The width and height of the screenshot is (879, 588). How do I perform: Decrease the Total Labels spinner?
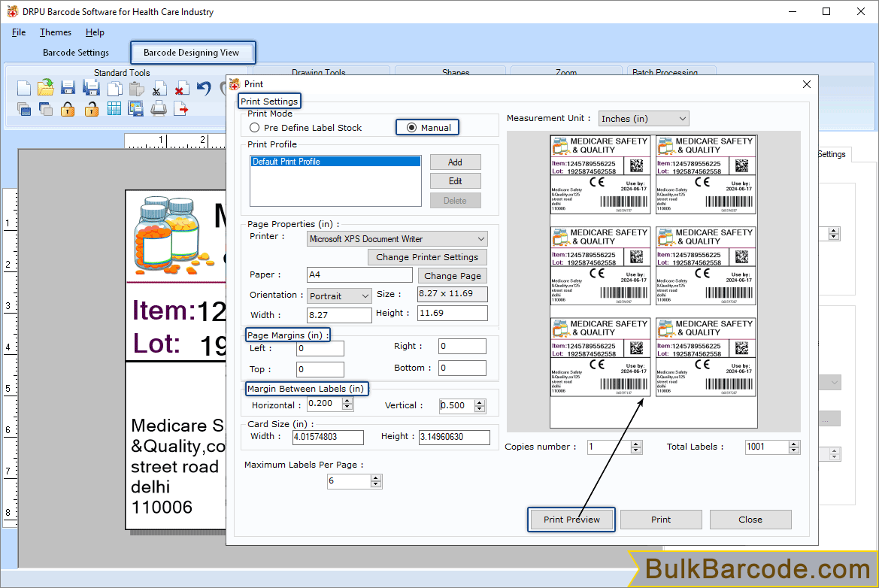(793, 450)
